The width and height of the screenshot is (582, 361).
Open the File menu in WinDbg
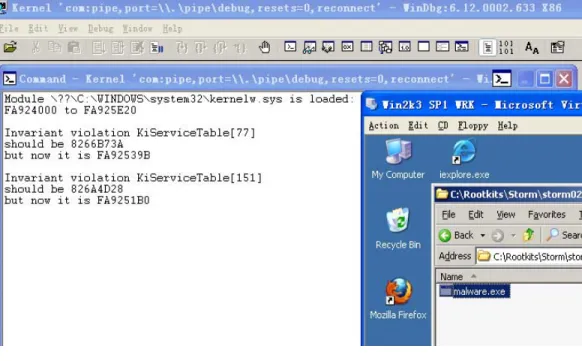9,29
